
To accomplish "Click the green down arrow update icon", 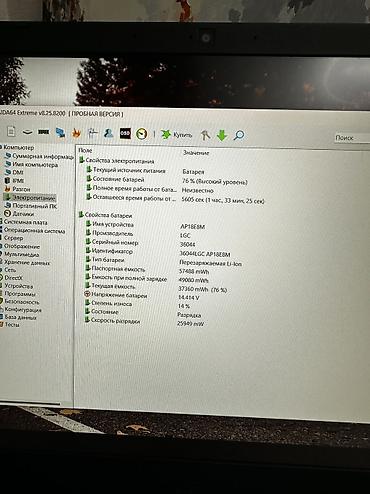I will tap(222, 135).
